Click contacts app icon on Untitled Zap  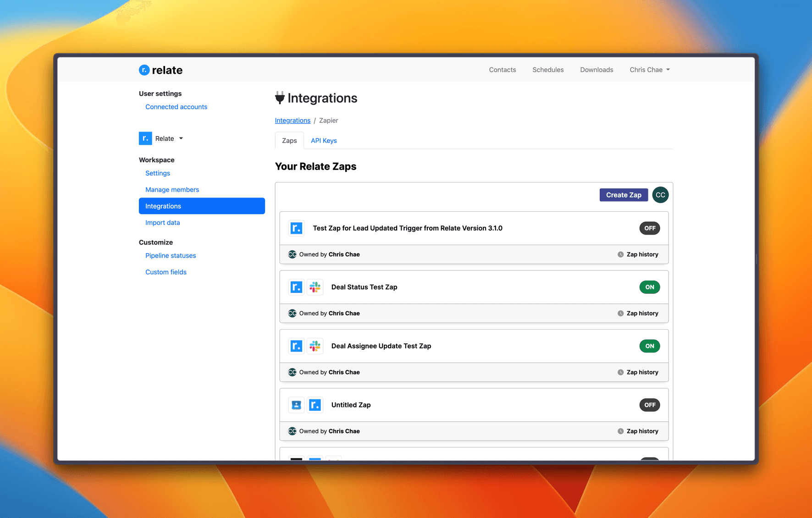pyautogui.click(x=297, y=405)
